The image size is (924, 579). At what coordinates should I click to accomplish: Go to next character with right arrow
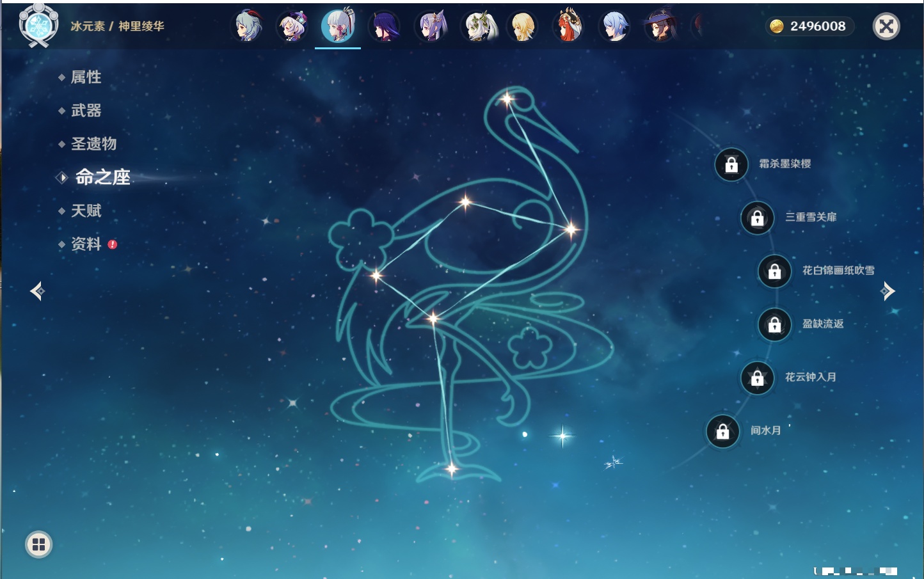[x=888, y=291]
